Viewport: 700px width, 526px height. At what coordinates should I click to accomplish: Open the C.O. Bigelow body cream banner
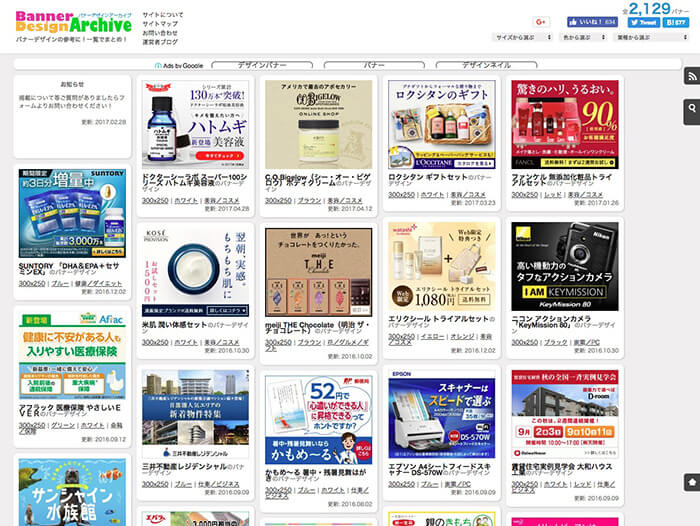click(x=318, y=125)
